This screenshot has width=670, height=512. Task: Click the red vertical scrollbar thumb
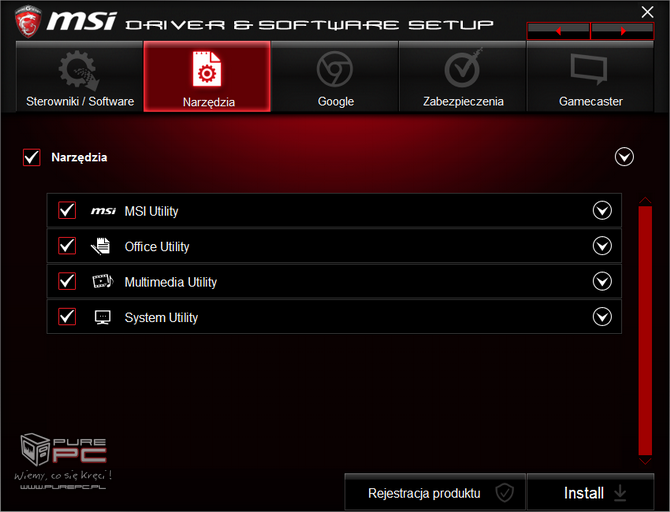point(645,331)
